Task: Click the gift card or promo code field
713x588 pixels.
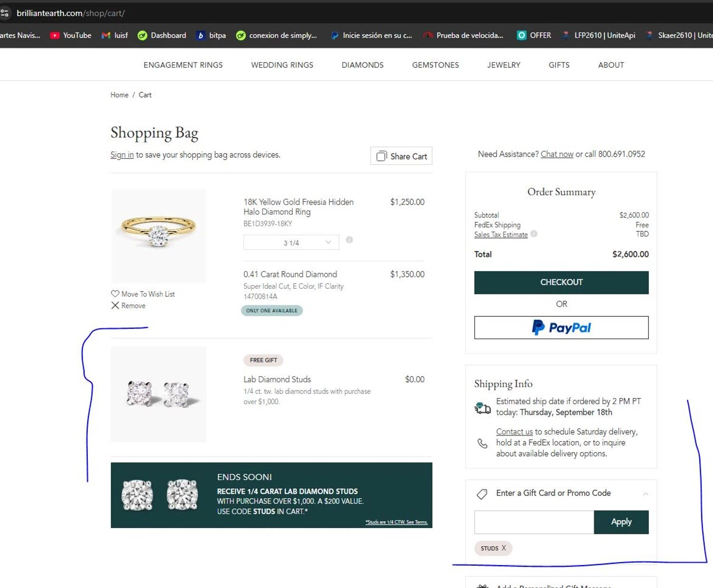Action: [534, 522]
